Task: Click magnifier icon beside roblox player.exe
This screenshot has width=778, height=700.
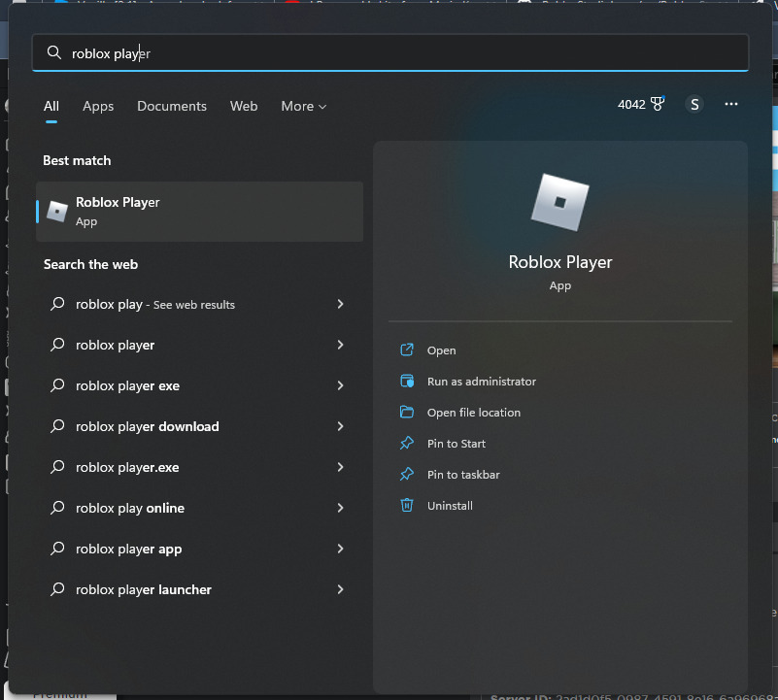Action: click(57, 466)
